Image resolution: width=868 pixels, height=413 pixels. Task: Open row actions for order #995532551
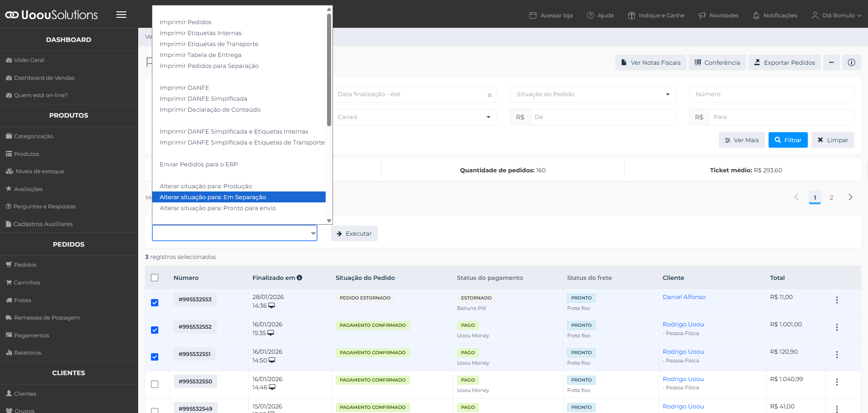coord(837,355)
